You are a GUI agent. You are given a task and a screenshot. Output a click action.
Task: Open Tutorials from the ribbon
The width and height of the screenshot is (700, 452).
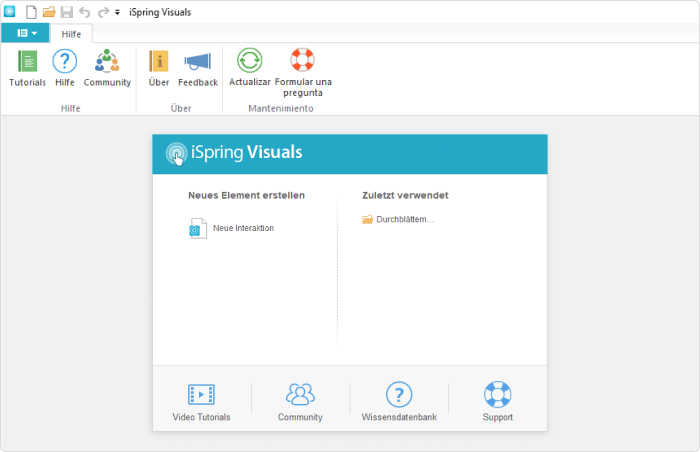(x=27, y=68)
